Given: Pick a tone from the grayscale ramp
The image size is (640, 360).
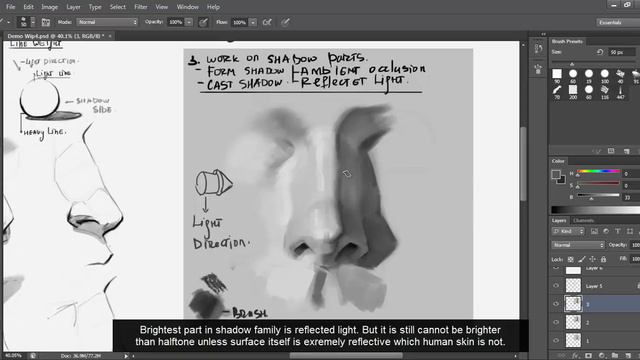Looking at the screenshot, I should (596, 209).
